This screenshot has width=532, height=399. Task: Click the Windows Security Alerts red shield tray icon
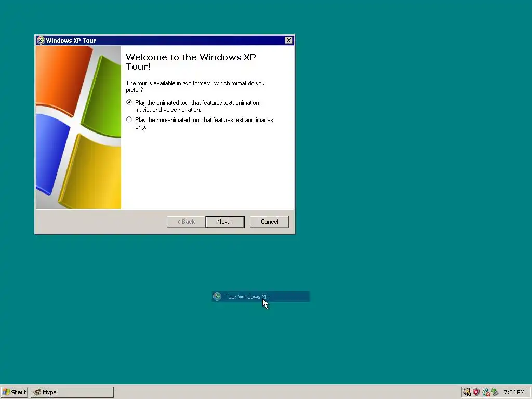476,392
